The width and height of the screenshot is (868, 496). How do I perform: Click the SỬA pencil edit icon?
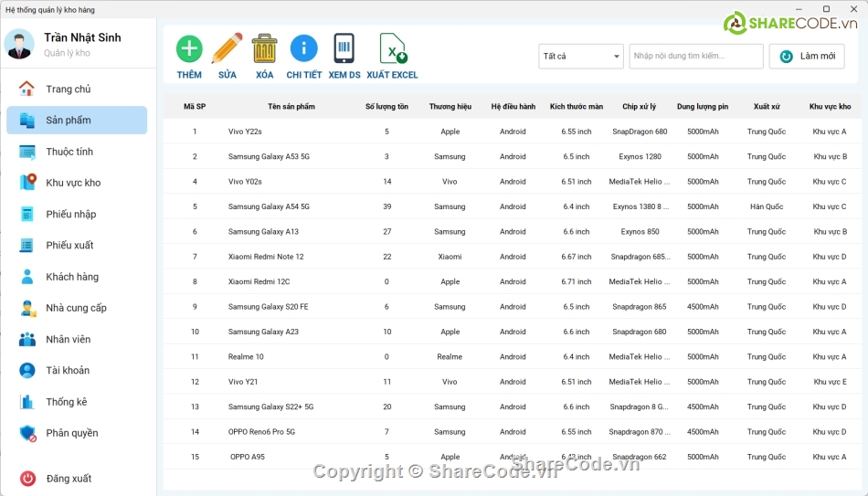click(227, 48)
